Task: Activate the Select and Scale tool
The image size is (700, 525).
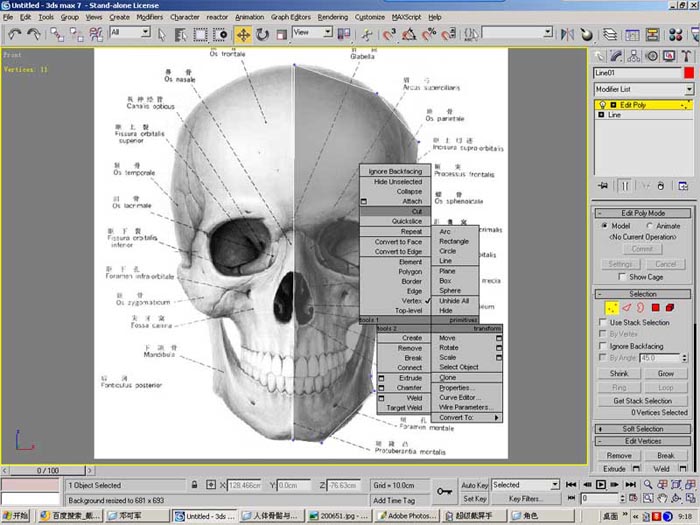Action: [281, 34]
